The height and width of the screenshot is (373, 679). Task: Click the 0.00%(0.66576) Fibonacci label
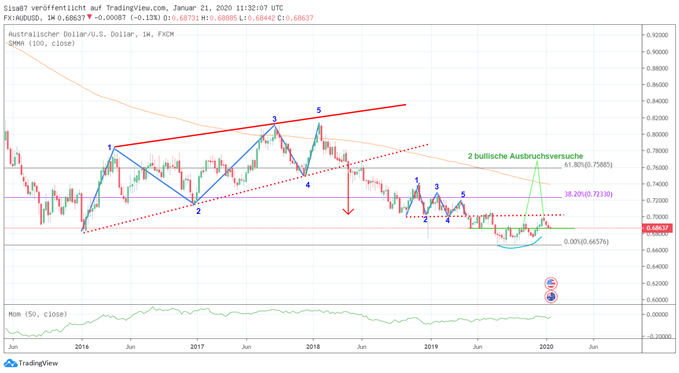[x=586, y=242]
